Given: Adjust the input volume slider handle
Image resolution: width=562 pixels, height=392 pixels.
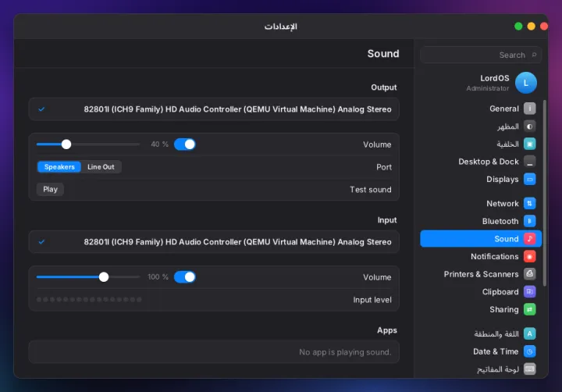Looking at the screenshot, I should point(104,277).
